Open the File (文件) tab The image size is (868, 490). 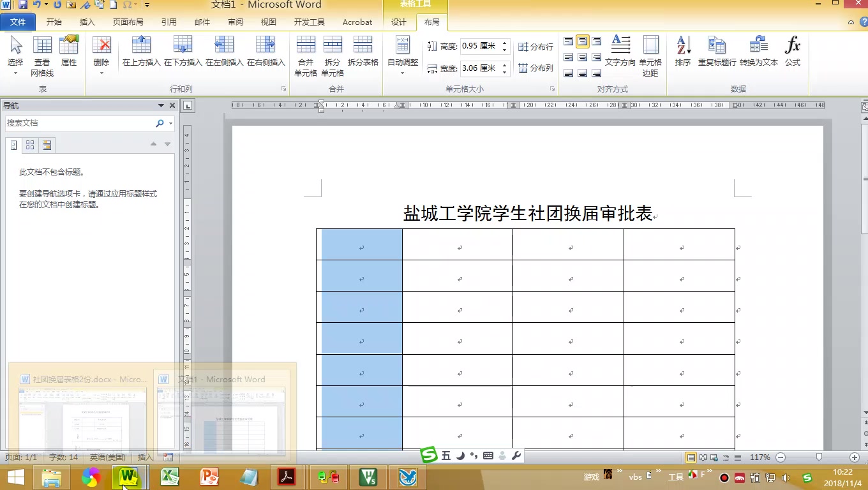(18, 22)
